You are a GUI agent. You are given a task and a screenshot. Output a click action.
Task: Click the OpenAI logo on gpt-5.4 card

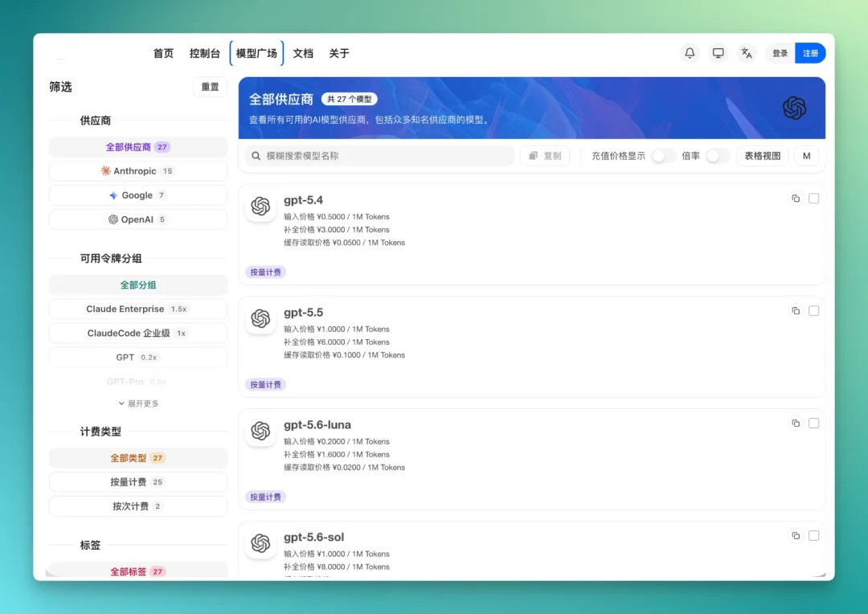coord(260,206)
